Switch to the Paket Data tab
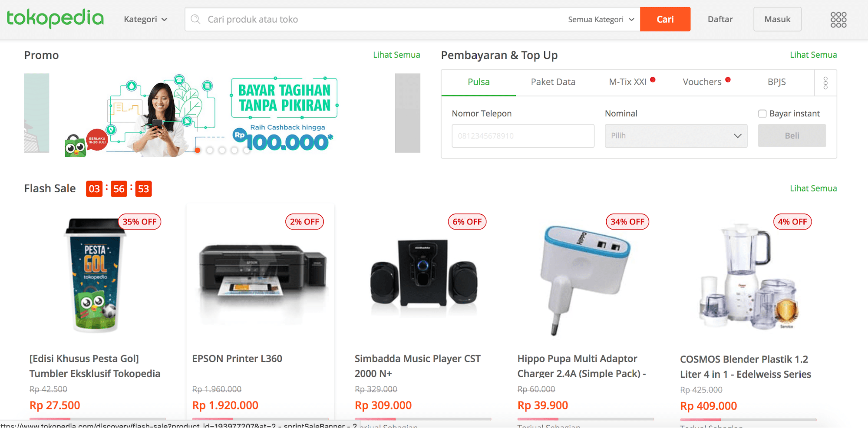Viewport: 868px width, 428px height. point(553,82)
